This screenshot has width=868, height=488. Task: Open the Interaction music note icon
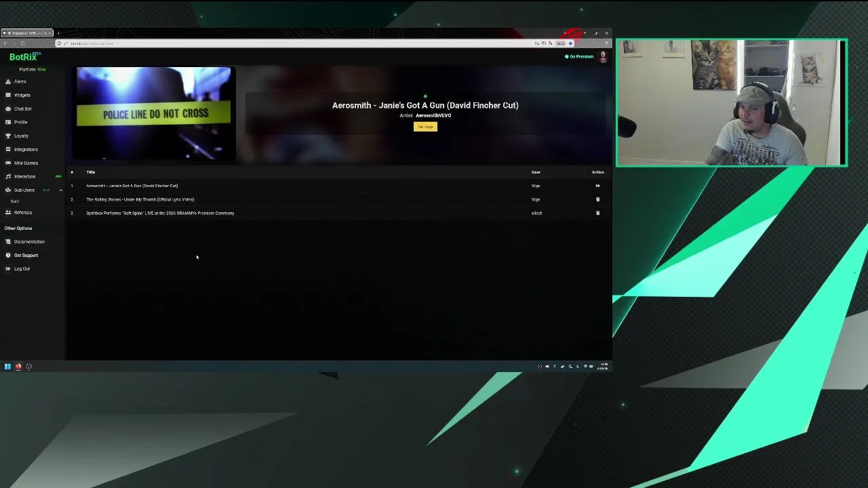(x=7, y=176)
